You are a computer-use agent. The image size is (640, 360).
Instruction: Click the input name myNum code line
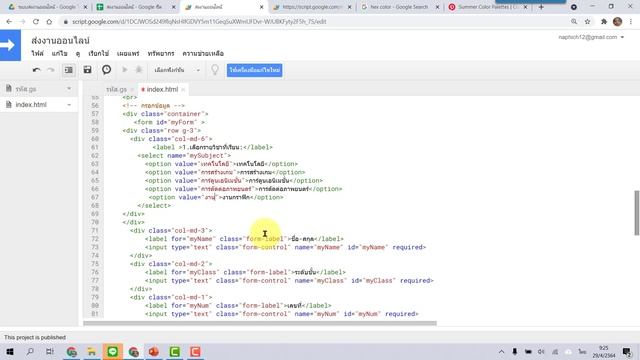282,314
